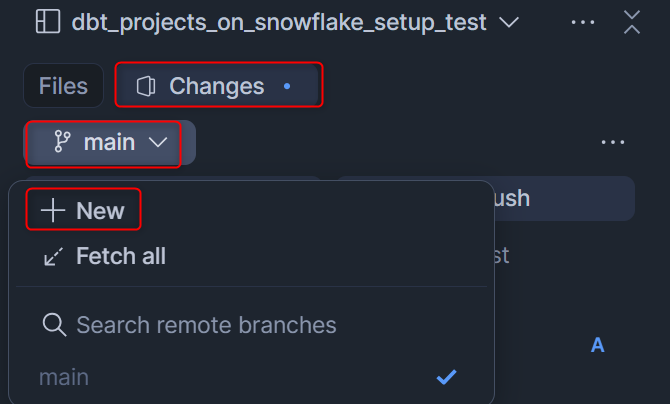Screen dimensions: 670x404
Task: Choose Fetch all in the branch menu
Action: pos(120,257)
